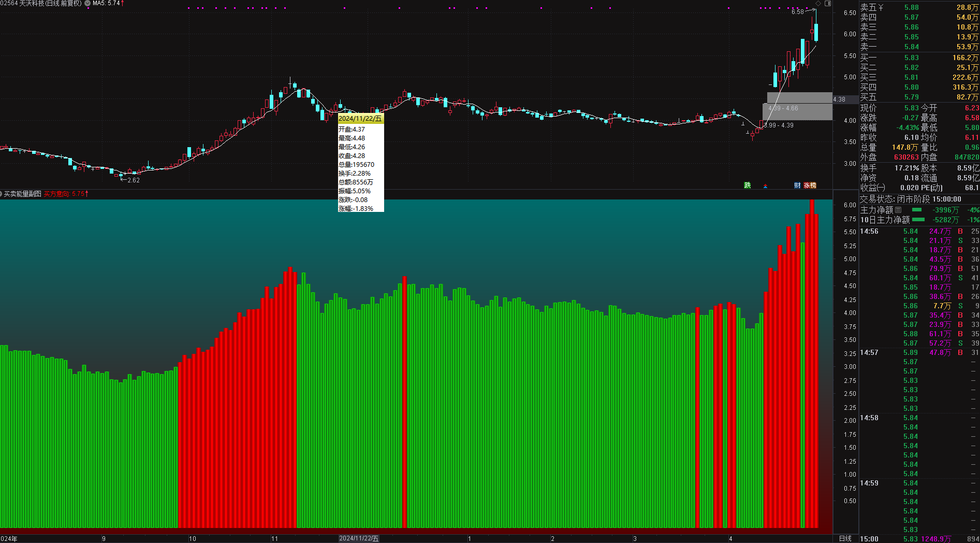Select the 卖一 price 5.84 row

point(919,47)
